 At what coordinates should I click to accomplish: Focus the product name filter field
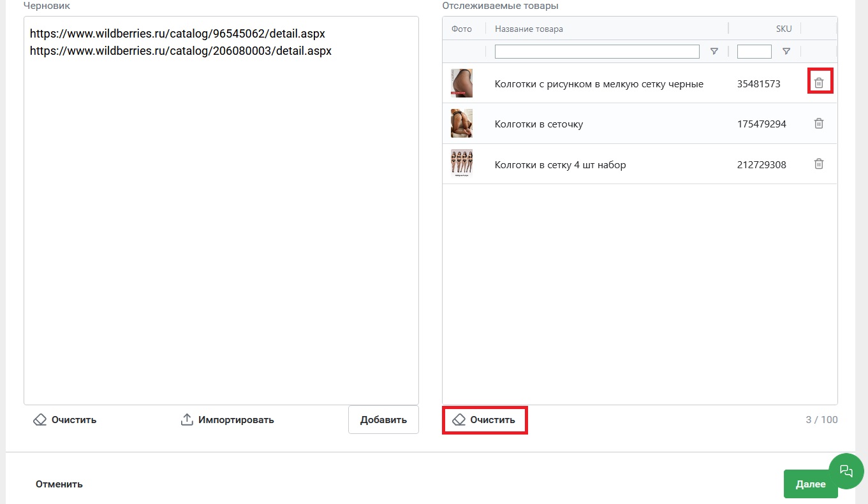click(x=597, y=52)
